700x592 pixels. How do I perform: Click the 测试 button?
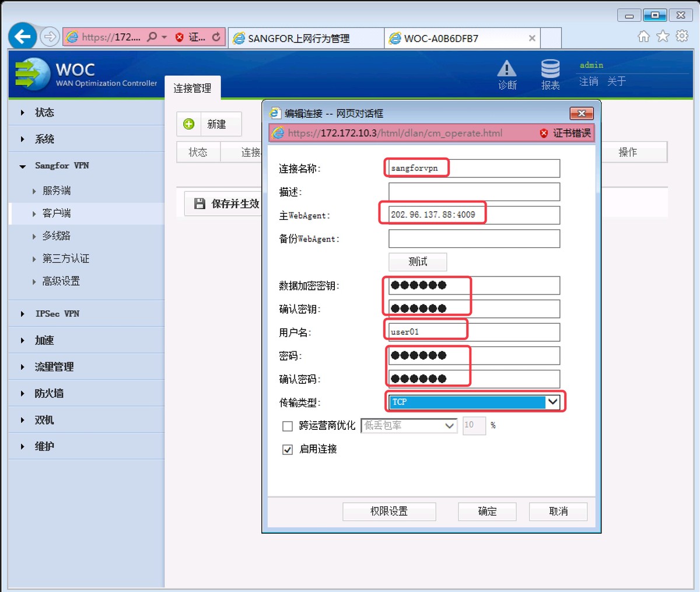point(418,262)
